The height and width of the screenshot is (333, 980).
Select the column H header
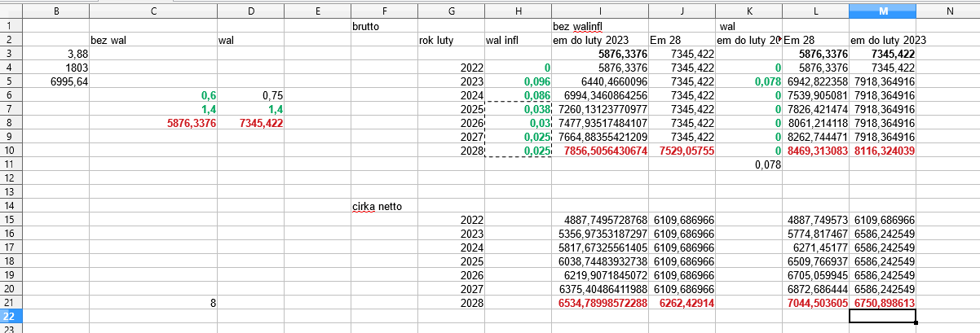(519, 11)
